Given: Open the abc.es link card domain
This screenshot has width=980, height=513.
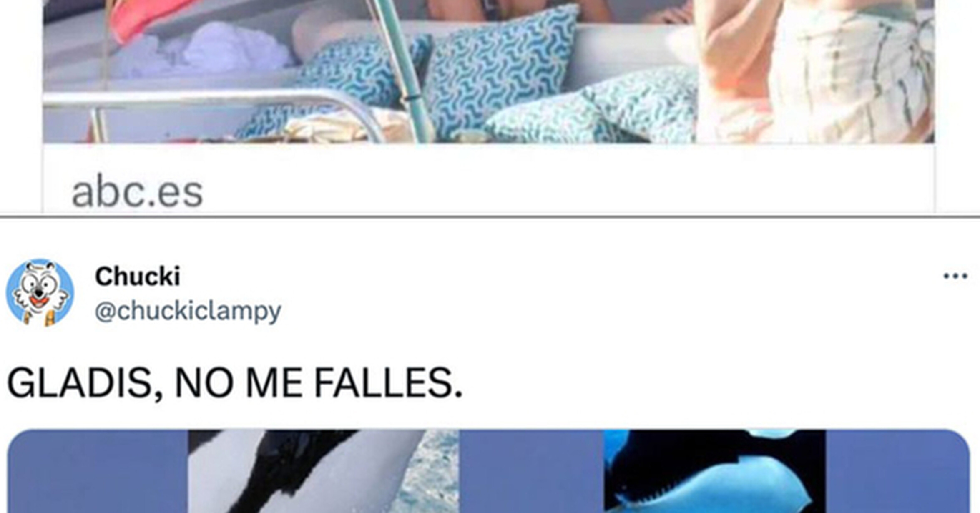Looking at the screenshot, I should [x=137, y=192].
